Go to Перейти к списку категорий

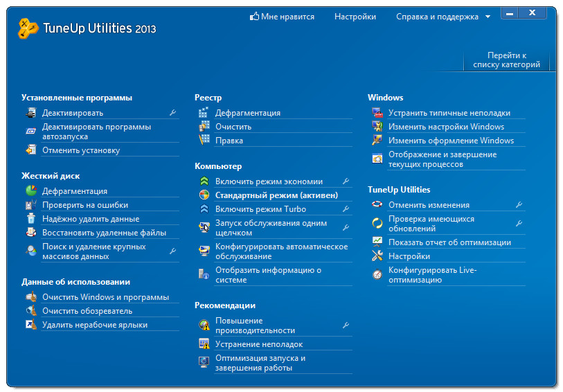506,60
